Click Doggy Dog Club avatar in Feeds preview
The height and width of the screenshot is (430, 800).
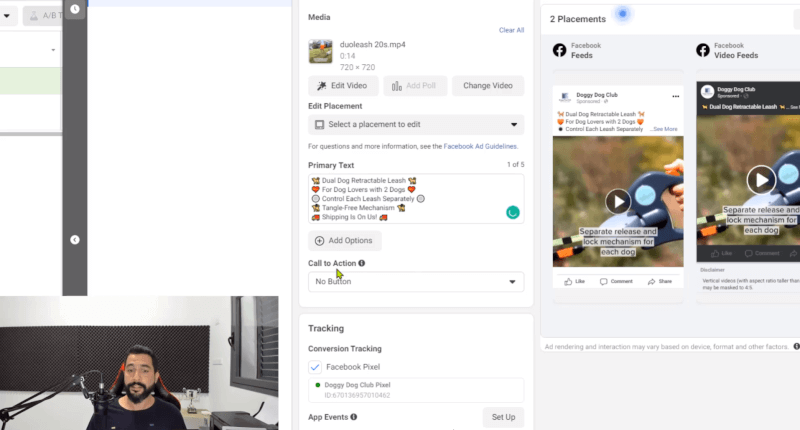pos(565,97)
